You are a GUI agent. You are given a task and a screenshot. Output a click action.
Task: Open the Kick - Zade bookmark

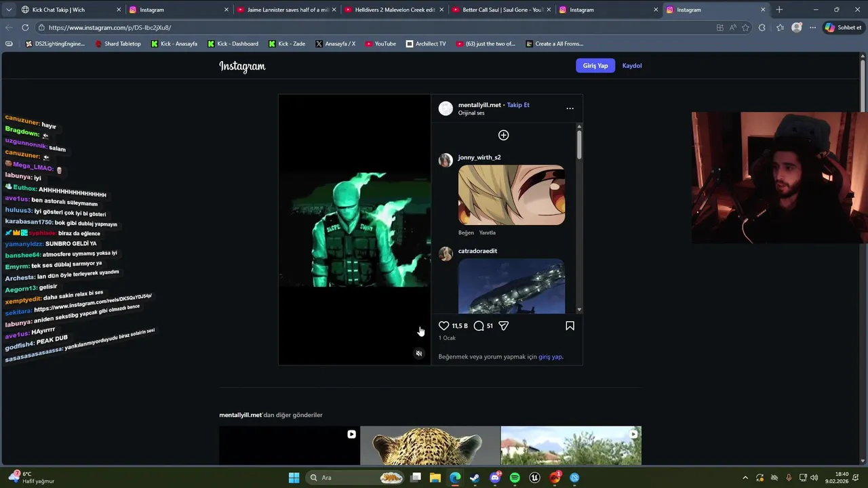tap(287, 43)
